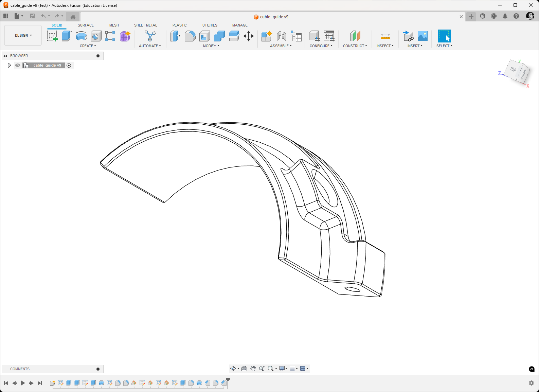The width and height of the screenshot is (539, 392).
Task: Toggle visibility of cable_guide v9 component
Action: pos(18,65)
